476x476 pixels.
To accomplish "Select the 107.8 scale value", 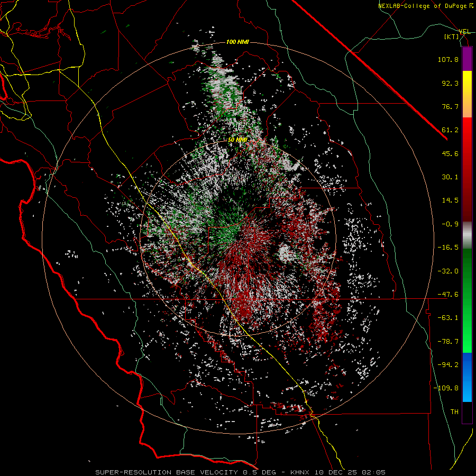I will click(x=448, y=59).
